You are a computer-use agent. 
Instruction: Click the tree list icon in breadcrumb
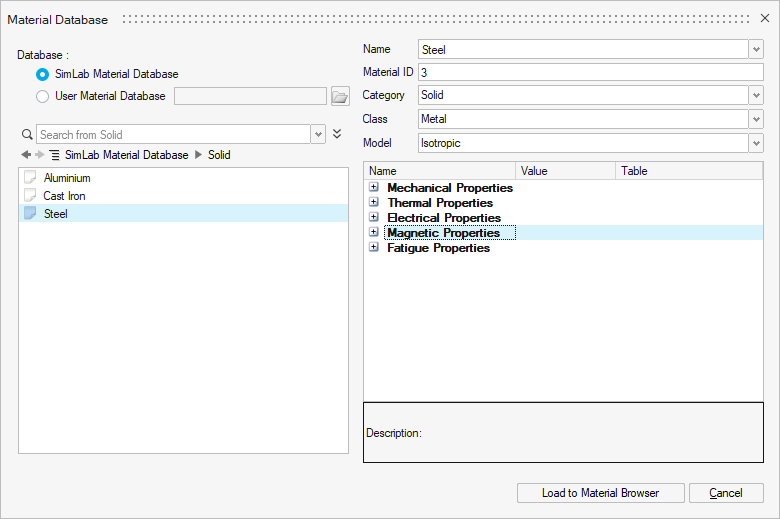point(54,155)
